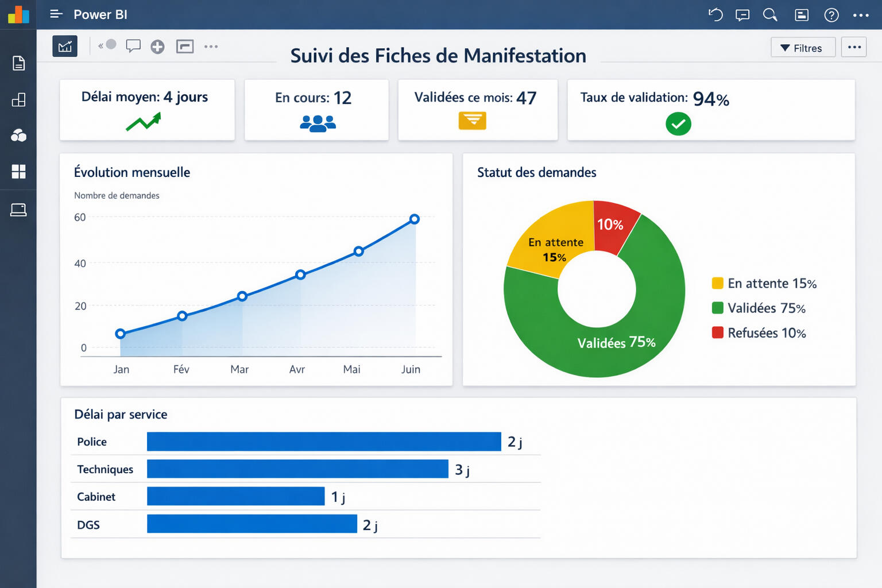Screen dimensions: 882x588
Task: Click the Taux de validation card
Action: [x=711, y=110]
